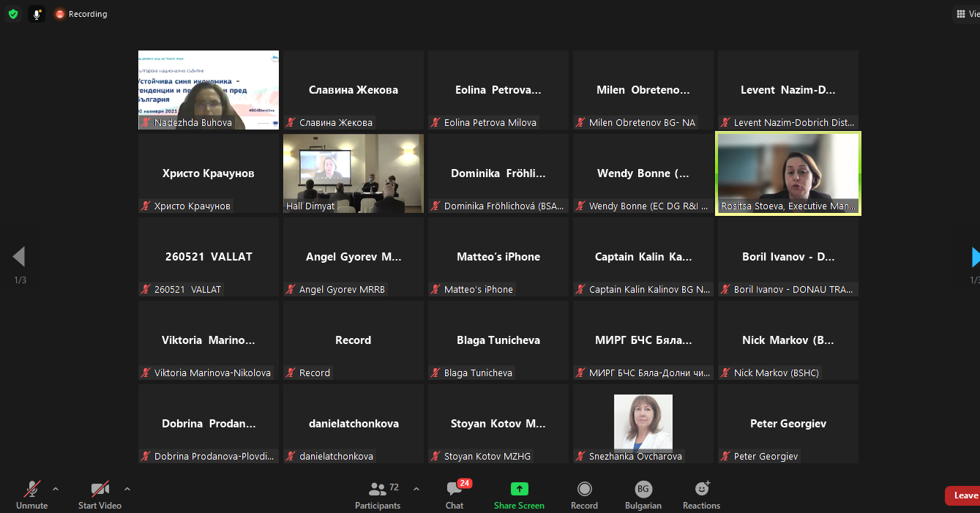Image resolution: width=980 pixels, height=513 pixels.
Task: Click the green encryption shield icon
Action: [x=13, y=14]
